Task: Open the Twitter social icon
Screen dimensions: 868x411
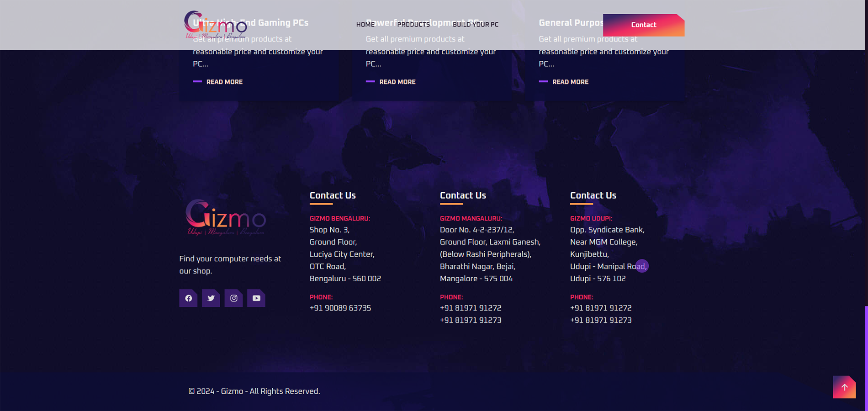Action: tap(211, 298)
